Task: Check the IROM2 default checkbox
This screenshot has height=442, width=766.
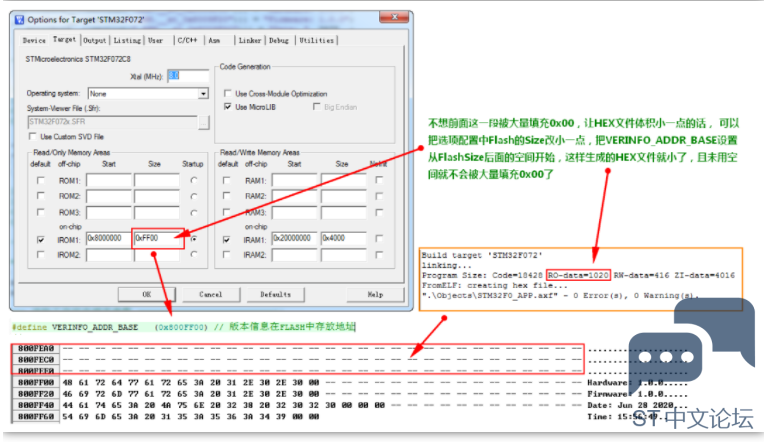Action: coord(41,254)
